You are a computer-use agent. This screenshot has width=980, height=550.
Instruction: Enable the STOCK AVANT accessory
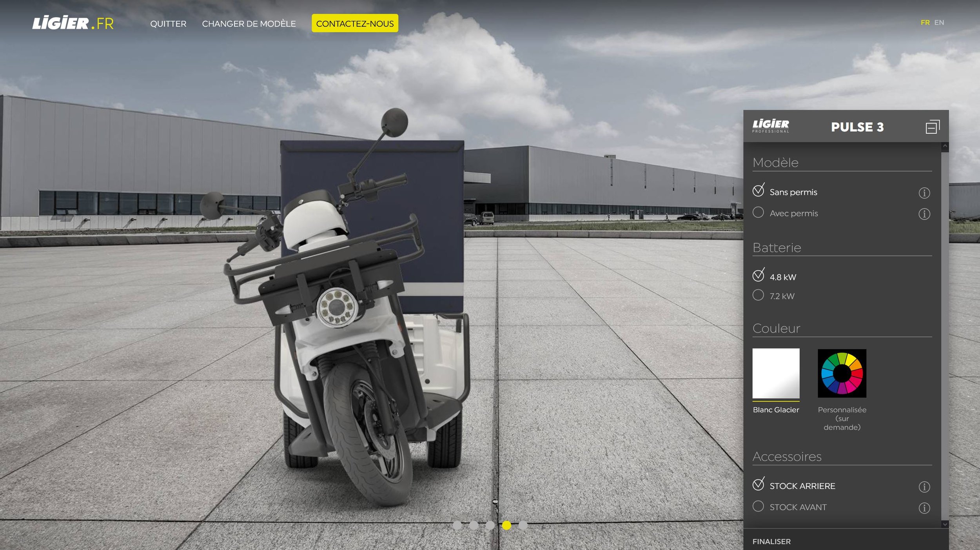789,506
